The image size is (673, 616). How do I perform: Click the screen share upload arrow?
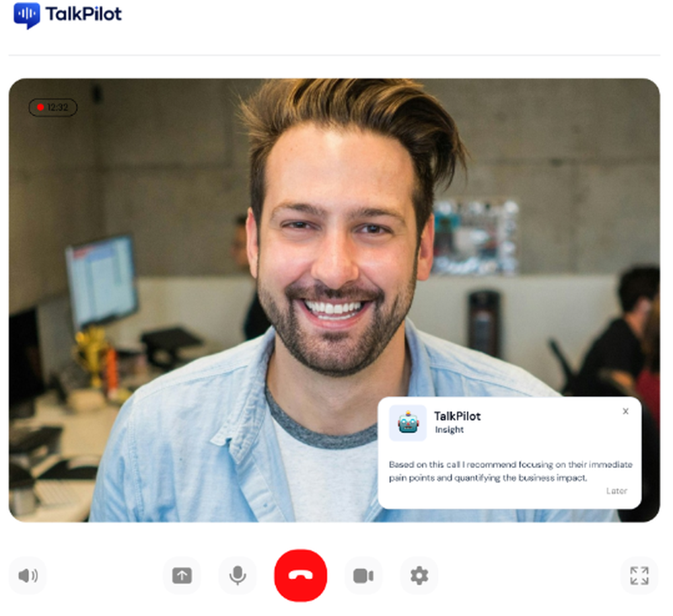point(182,576)
